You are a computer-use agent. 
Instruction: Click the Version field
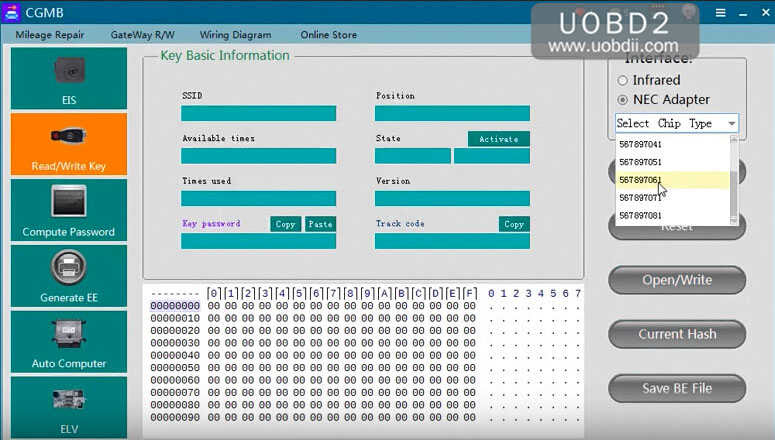point(452,198)
